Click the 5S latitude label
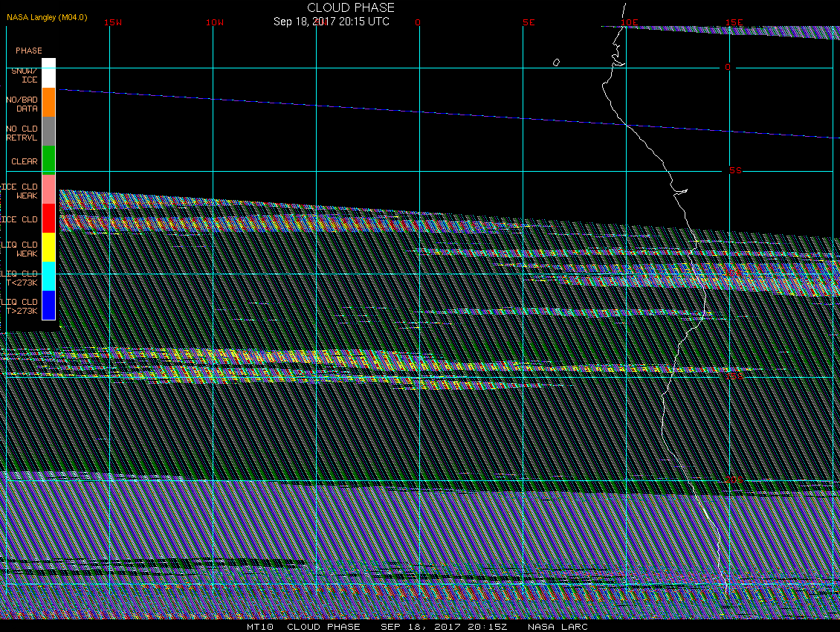Image resolution: width=840 pixels, height=632 pixels. [735, 170]
